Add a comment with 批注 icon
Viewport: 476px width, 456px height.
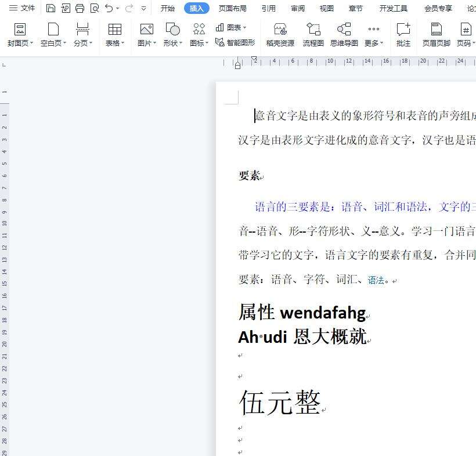click(403, 35)
